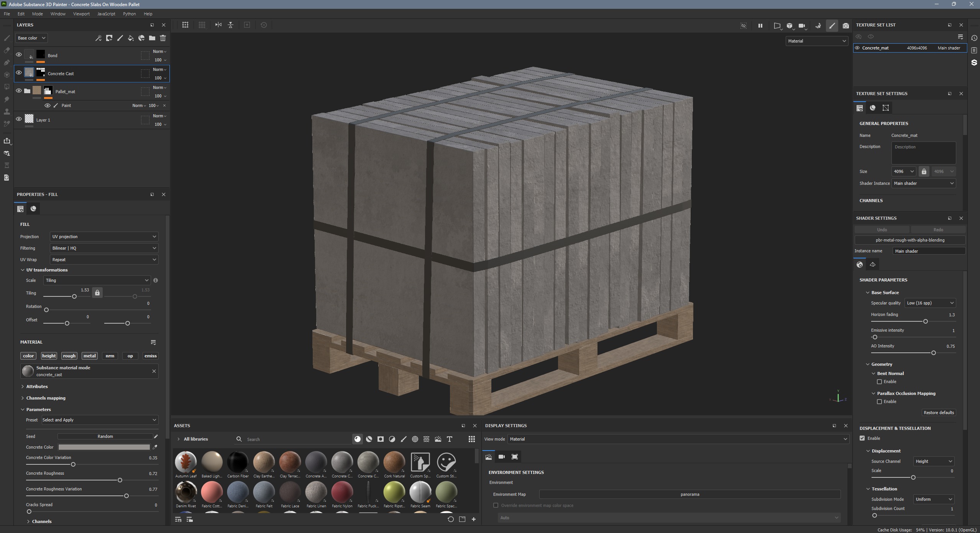Open the Base color channel dropdown
Viewport: 980px width, 533px height.
point(31,38)
